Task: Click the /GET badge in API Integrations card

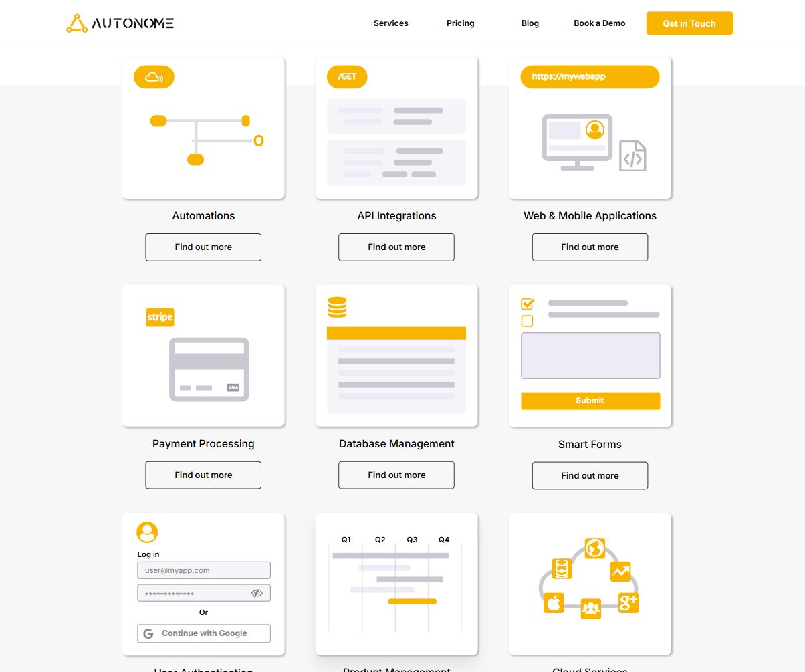Action: 347,77
